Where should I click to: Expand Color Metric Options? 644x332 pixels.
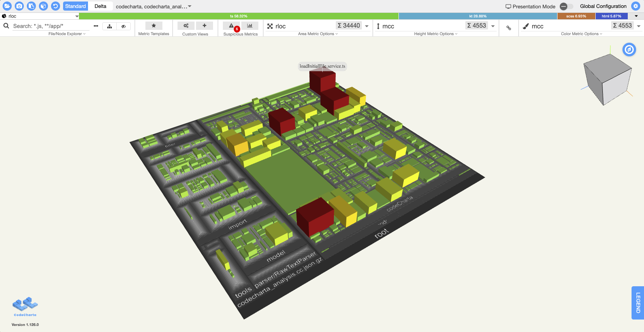tap(582, 34)
